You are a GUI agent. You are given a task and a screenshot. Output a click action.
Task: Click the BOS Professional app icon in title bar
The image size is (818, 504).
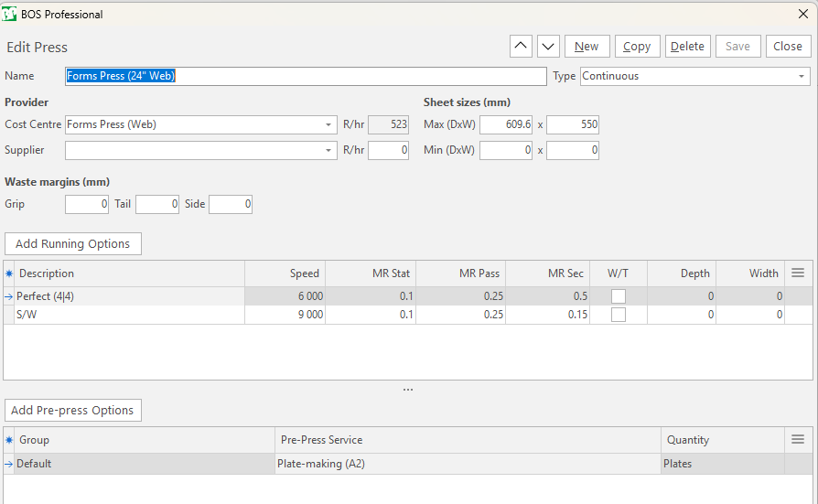(x=9, y=14)
